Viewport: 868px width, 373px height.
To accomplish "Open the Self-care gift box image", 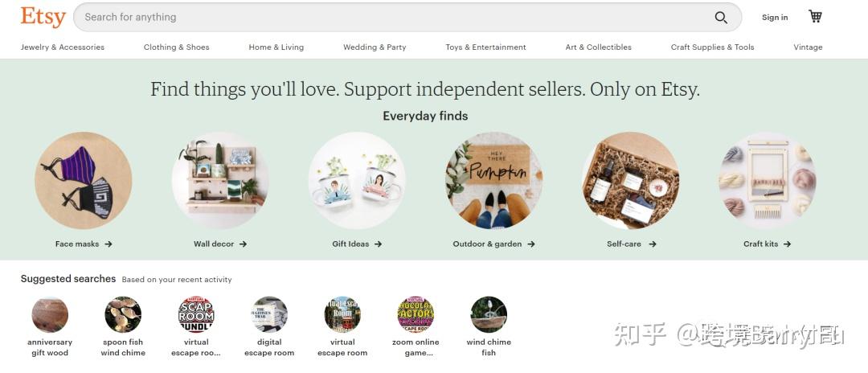I will pyautogui.click(x=631, y=181).
